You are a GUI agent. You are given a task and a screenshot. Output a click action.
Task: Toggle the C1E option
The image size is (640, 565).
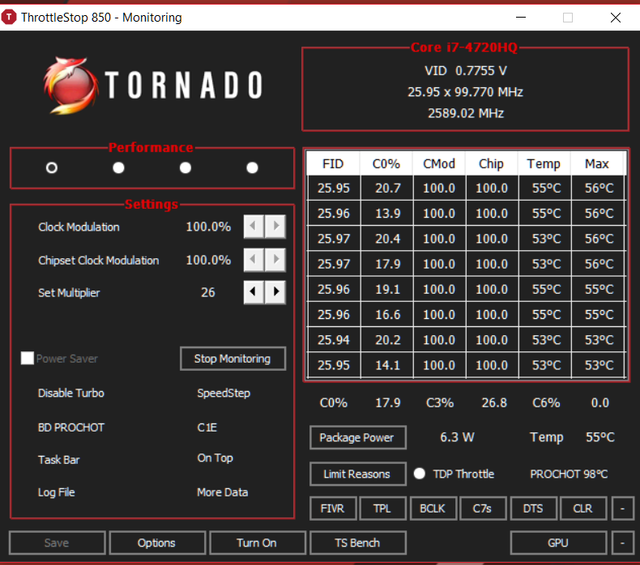pyautogui.click(x=207, y=427)
